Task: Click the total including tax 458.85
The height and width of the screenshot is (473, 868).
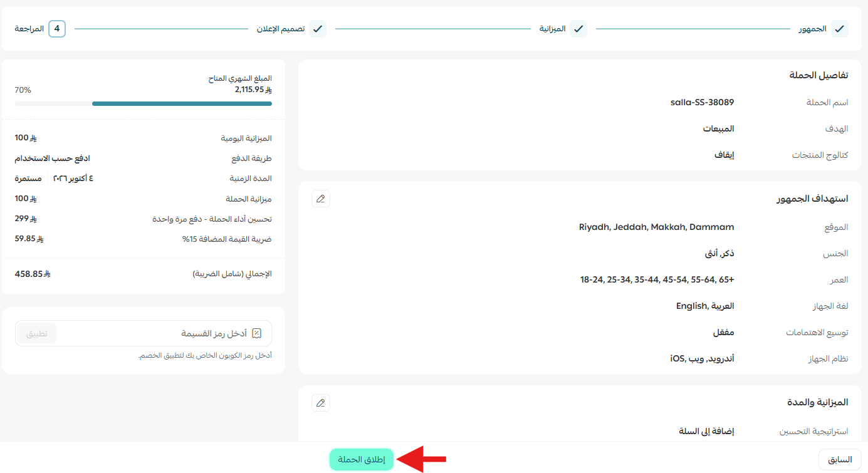Action: pyautogui.click(x=33, y=274)
